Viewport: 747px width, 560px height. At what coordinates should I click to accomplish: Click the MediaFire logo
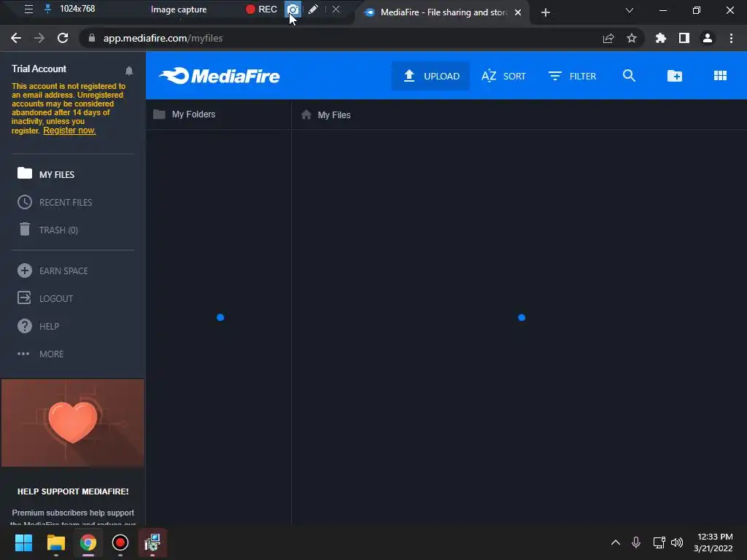(x=219, y=76)
